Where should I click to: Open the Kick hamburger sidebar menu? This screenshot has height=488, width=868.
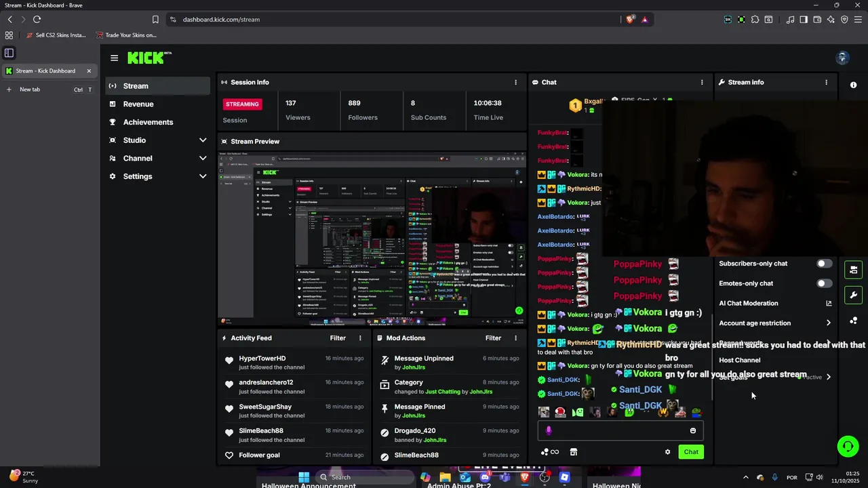click(114, 58)
